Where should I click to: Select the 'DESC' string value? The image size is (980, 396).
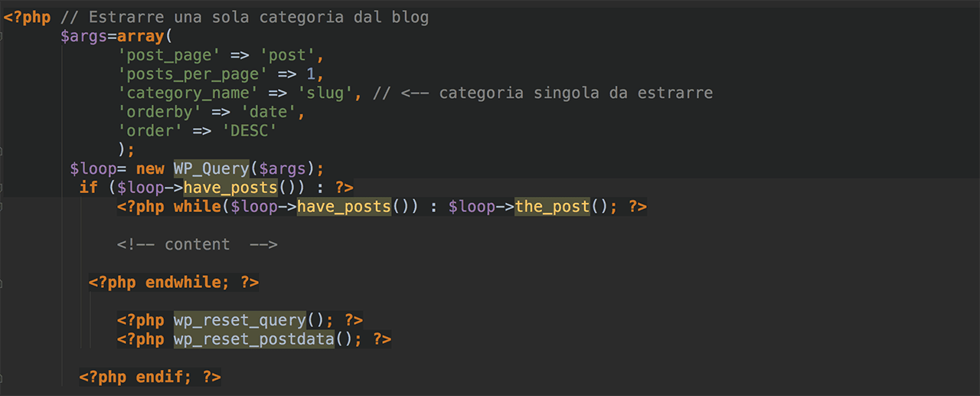click(250, 131)
